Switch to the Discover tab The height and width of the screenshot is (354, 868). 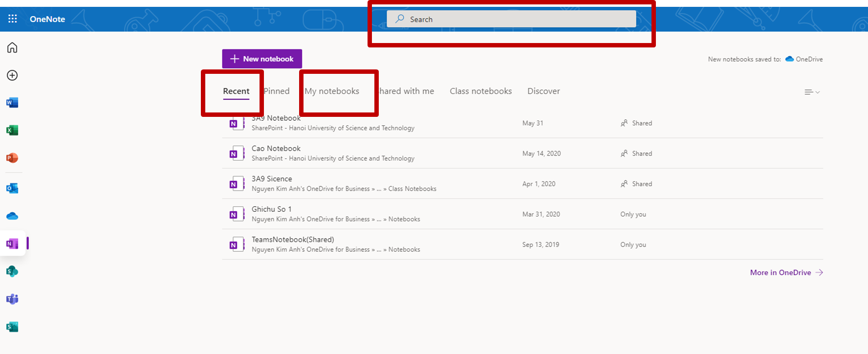coord(543,91)
